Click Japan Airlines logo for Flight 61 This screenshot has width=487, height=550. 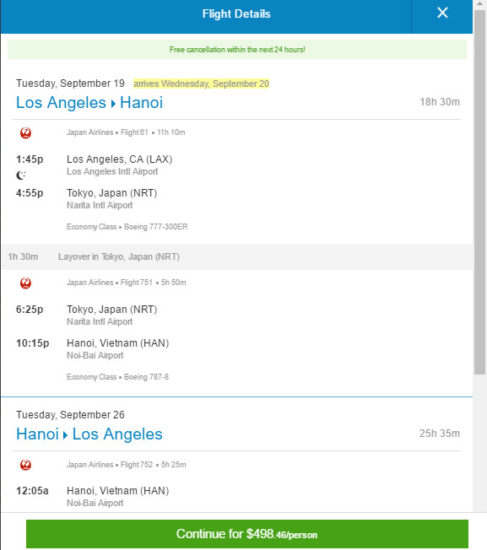coord(26,133)
